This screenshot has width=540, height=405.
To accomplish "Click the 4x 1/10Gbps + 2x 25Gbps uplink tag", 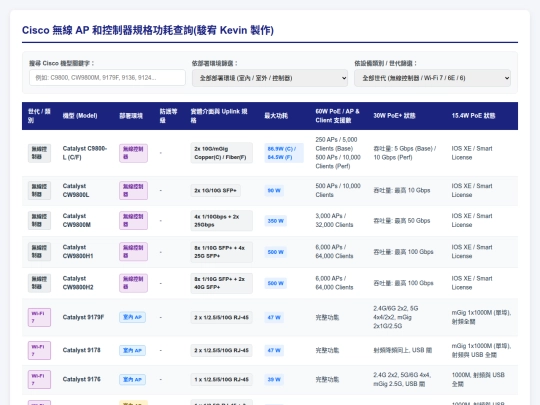I will tap(221, 220).
